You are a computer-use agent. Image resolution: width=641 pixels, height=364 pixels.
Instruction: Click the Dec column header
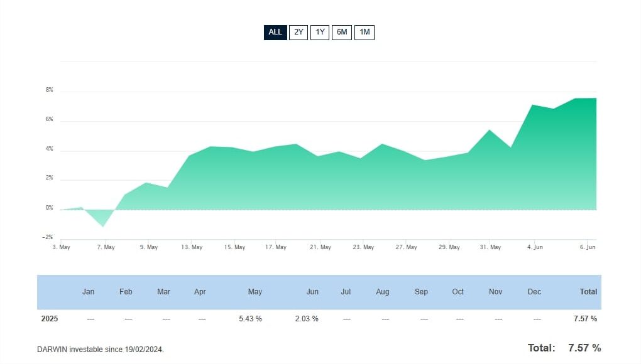pos(534,292)
